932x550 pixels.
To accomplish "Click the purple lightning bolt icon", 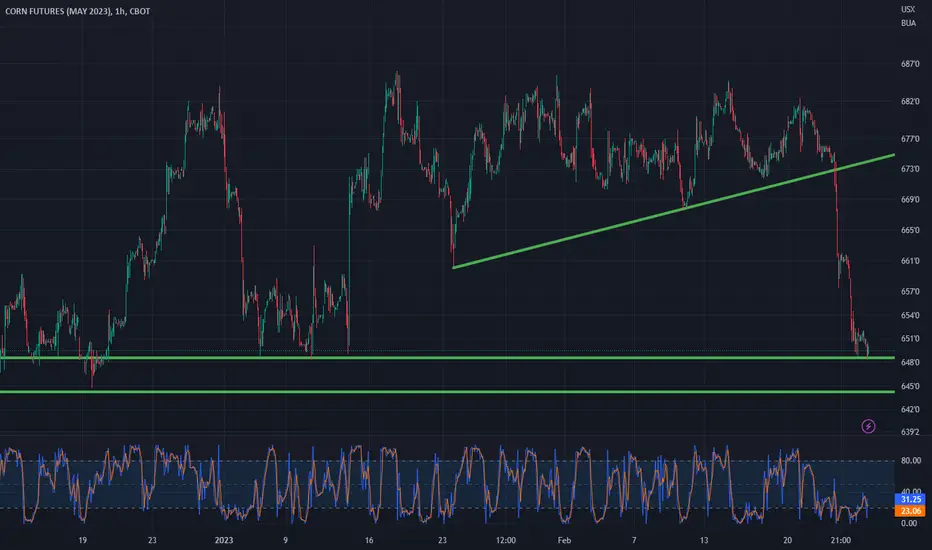I will click(868, 426).
